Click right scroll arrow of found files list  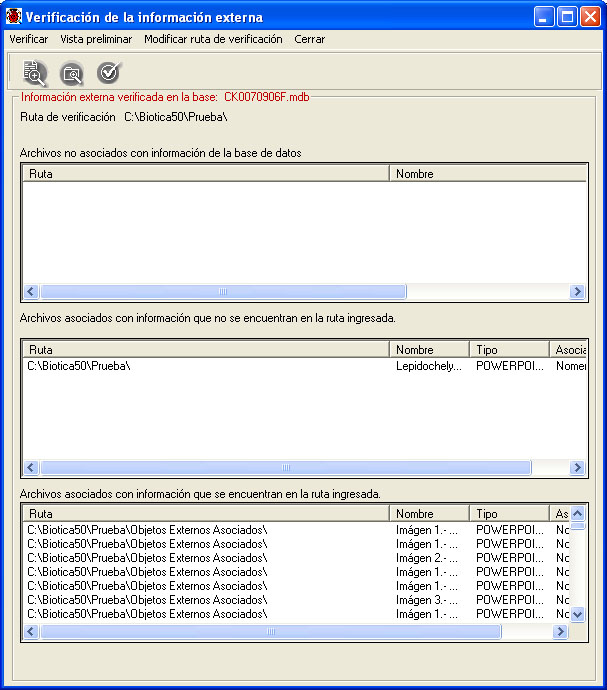[560, 631]
